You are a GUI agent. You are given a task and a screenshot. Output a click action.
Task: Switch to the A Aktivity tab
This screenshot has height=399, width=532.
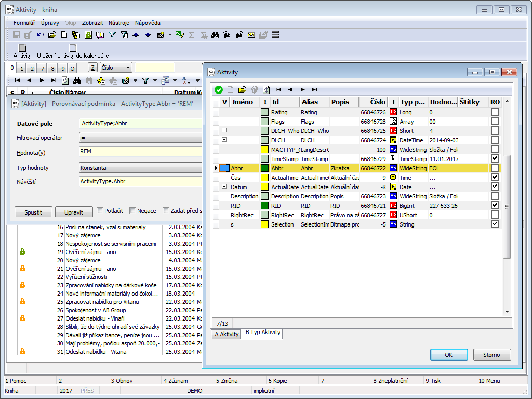[227, 334]
